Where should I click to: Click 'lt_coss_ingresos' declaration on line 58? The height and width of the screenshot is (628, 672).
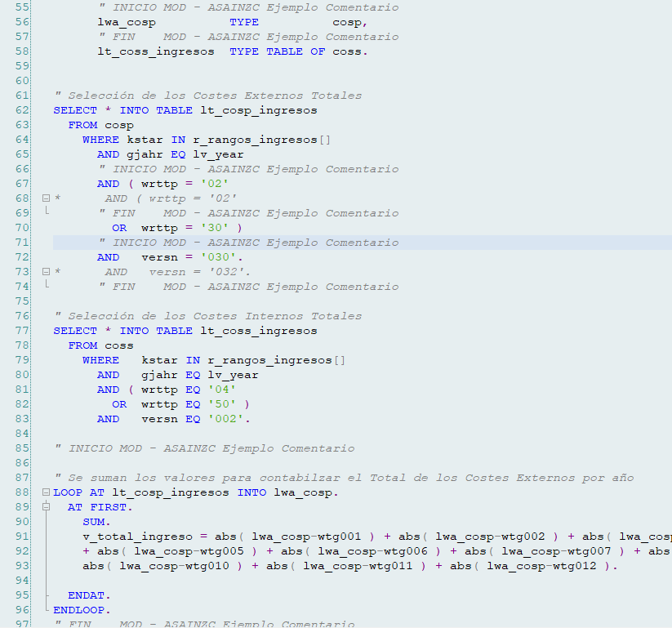tap(156, 52)
